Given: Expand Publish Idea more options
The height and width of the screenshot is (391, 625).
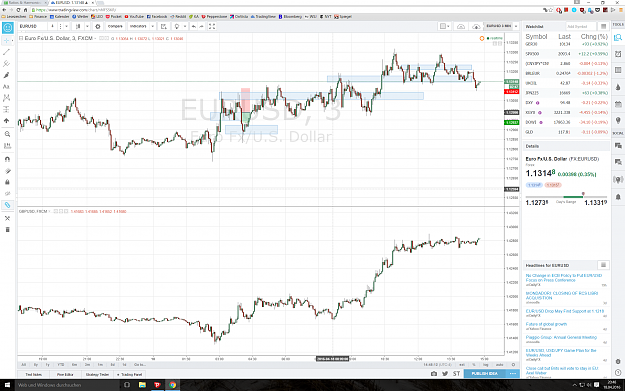Looking at the screenshot, I should tap(513, 373).
